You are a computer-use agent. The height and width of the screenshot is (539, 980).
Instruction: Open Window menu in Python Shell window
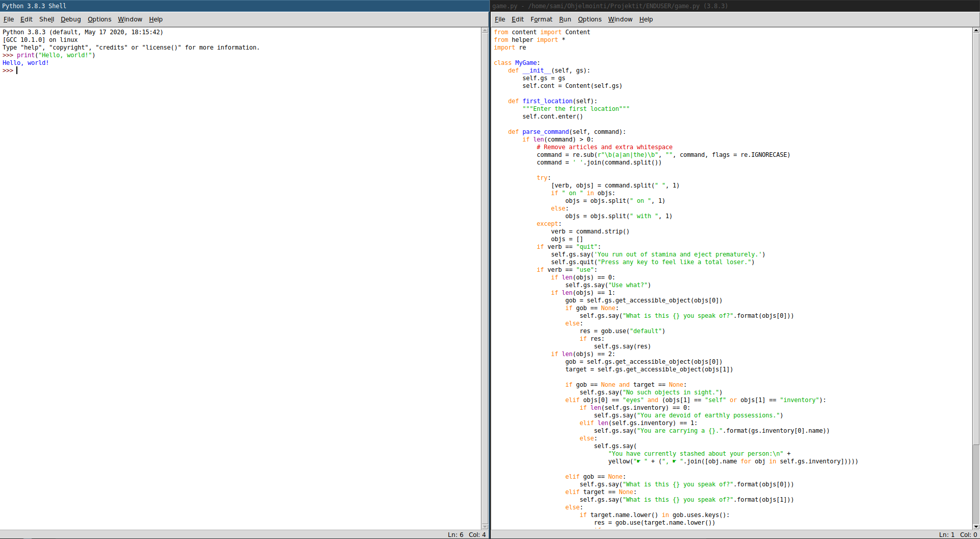click(x=130, y=19)
